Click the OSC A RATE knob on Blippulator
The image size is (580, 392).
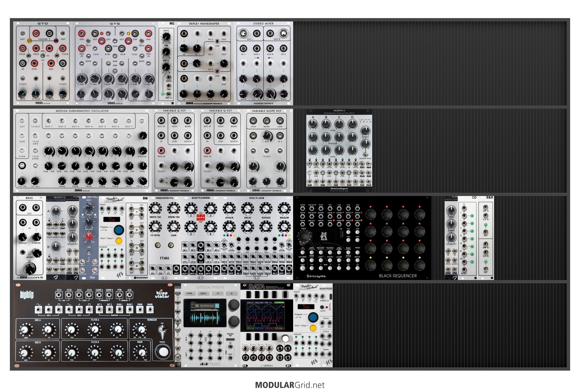25,329
